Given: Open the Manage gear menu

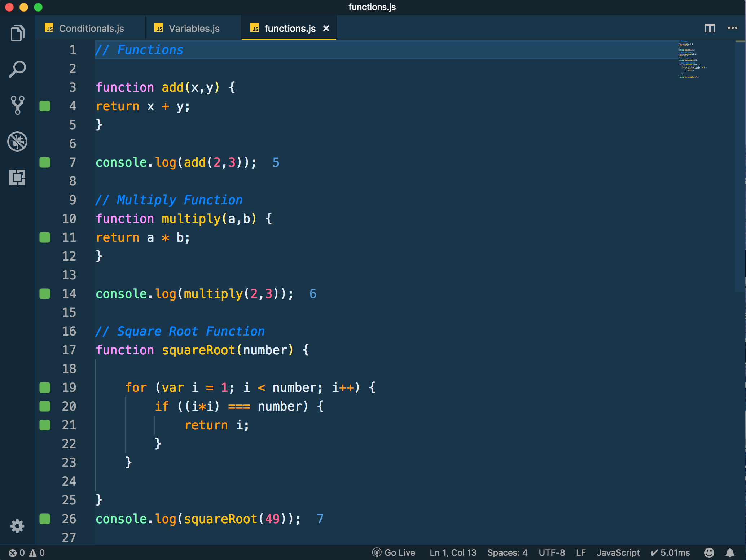Looking at the screenshot, I should click(x=17, y=526).
